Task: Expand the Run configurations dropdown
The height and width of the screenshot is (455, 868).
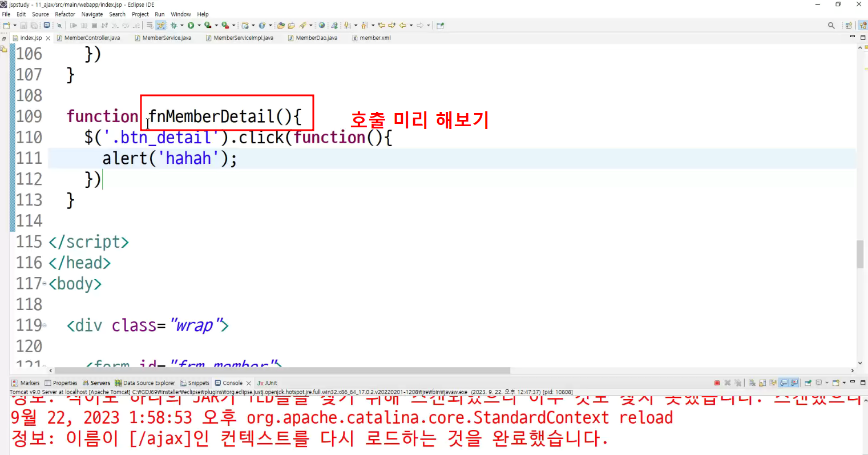Action: click(199, 25)
